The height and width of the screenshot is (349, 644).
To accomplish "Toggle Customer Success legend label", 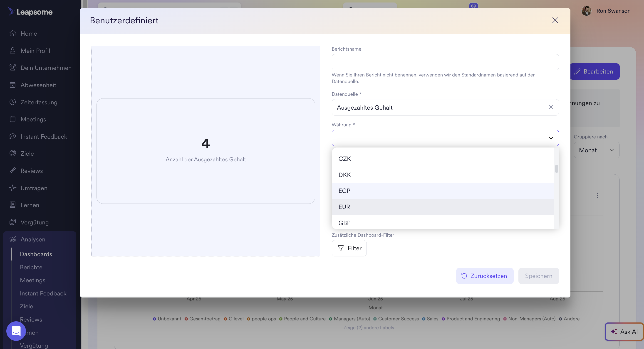I will pyautogui.click(x=396, y=319).
